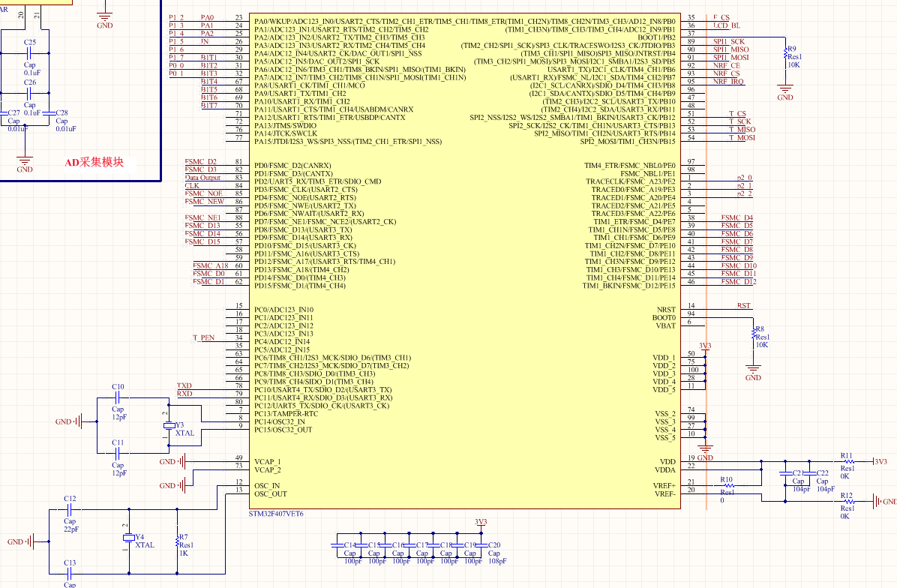Click the FSMC_D4 net label

[736, 218]
